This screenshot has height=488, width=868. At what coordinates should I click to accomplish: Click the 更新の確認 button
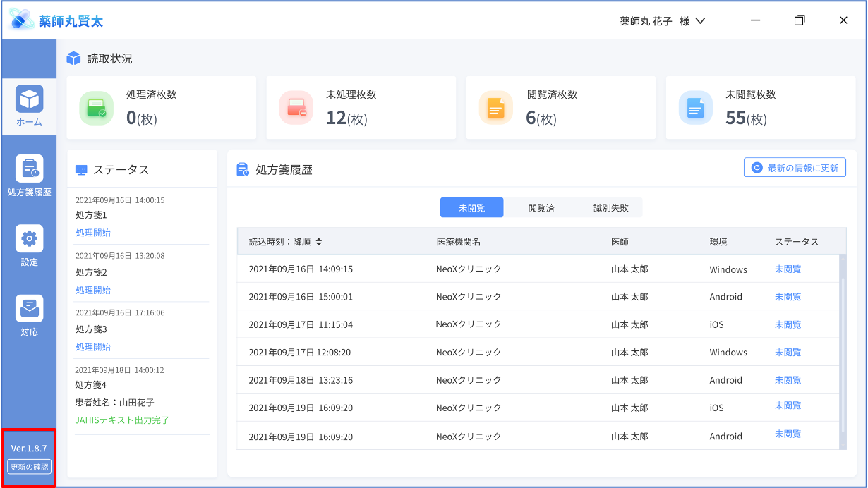click(x=29, y=467)
